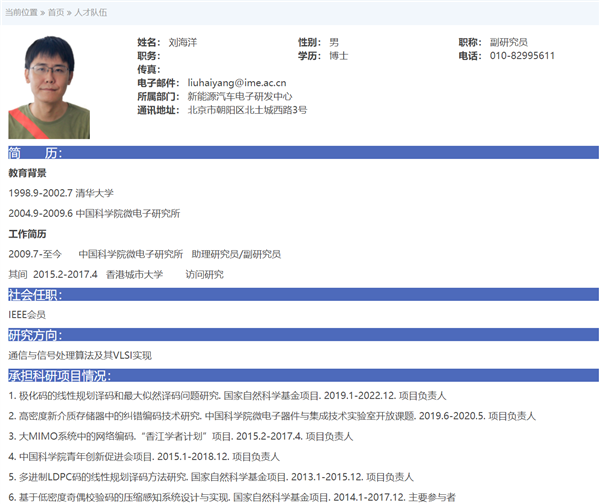This screenshot has width=600, height=504.
Task: Click the education value 博士
Action: pyautogui.click(x=339, y=56)
